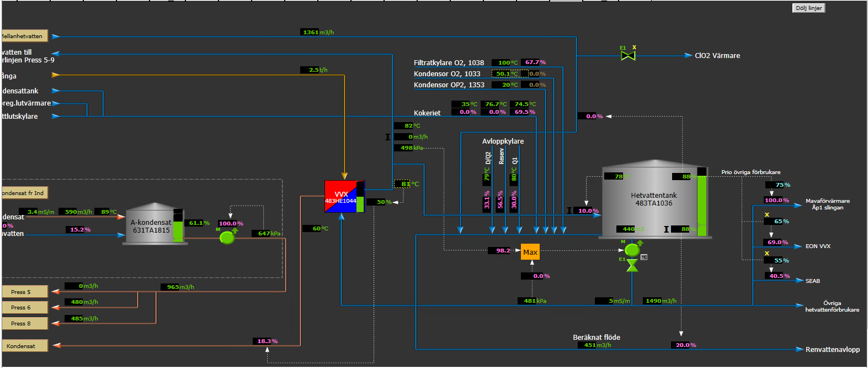Screen dimensions: 868x368
Task: Select the ClO2 Värmare valve symbol
Action: [628, 56]
